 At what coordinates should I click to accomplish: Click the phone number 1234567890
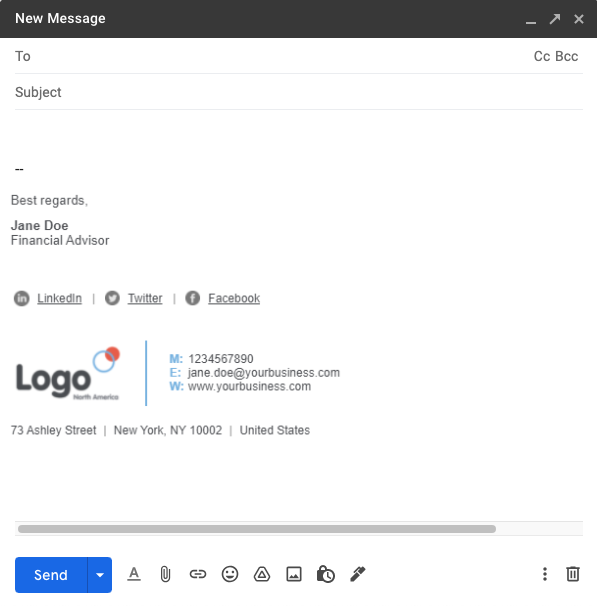tap(221, 359)
